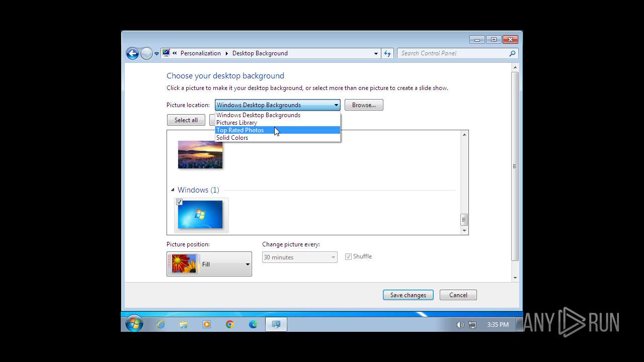644x362 pixels.
Task: Click the Control Panel address bar icon
Action: [x=166, y=53]
